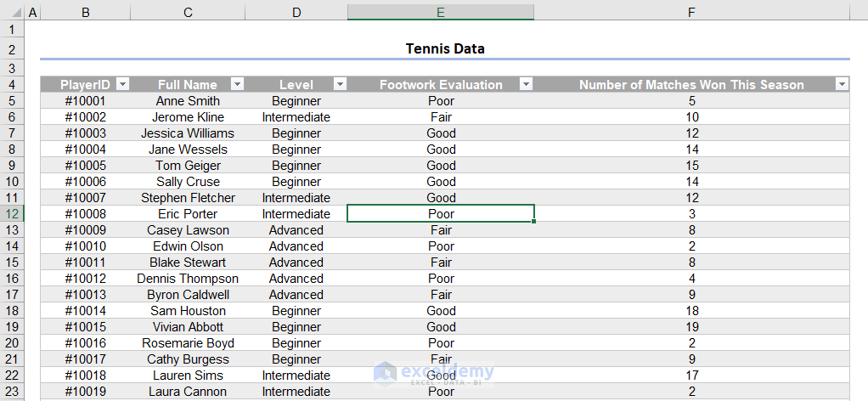Click the Select All corner triangle

(13, 13)
